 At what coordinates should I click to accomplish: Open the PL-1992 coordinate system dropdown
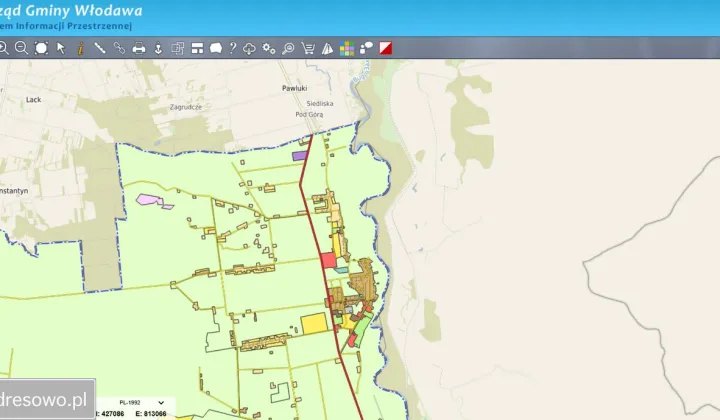tap(141, 403)
